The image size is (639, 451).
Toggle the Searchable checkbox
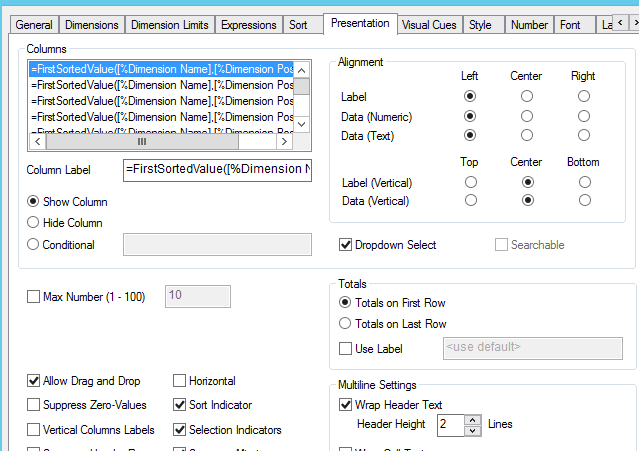(501, 245)
